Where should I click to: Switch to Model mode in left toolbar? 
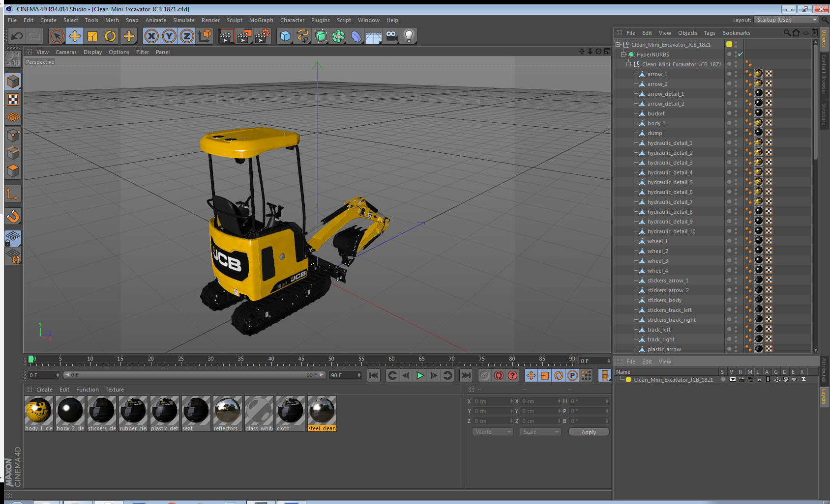click(x=13, y=82)
